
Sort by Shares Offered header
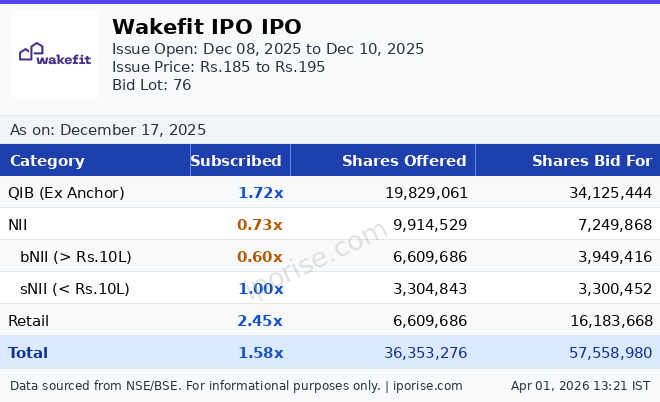(404, 161)
